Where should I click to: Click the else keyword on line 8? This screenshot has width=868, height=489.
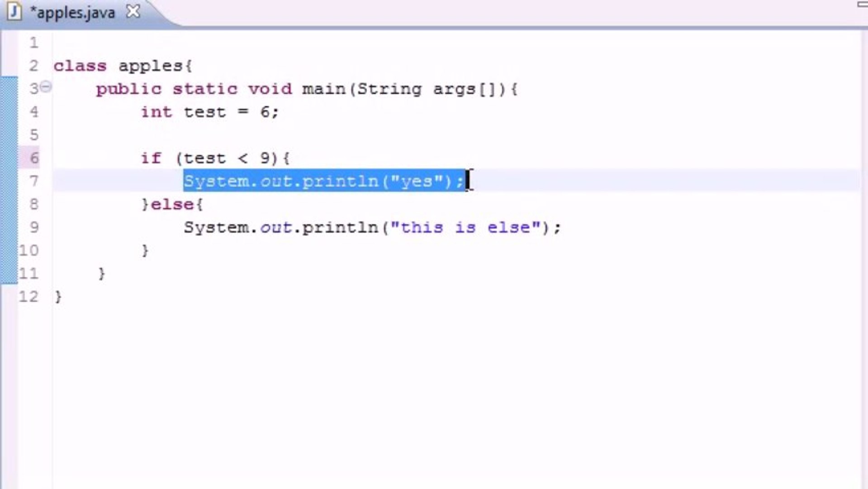click(x=172, y=204)
